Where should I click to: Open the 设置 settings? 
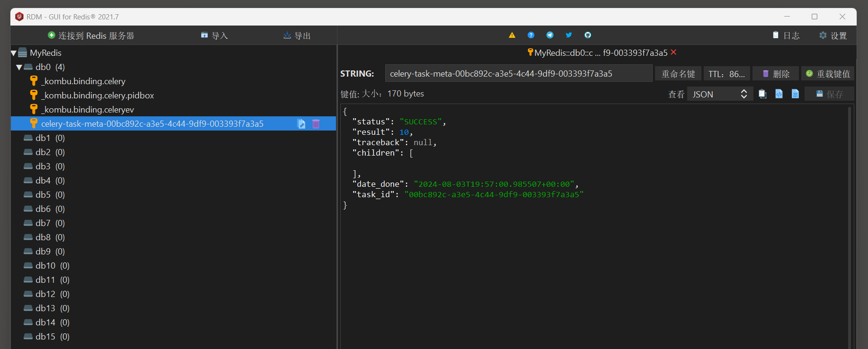(833, 35)
